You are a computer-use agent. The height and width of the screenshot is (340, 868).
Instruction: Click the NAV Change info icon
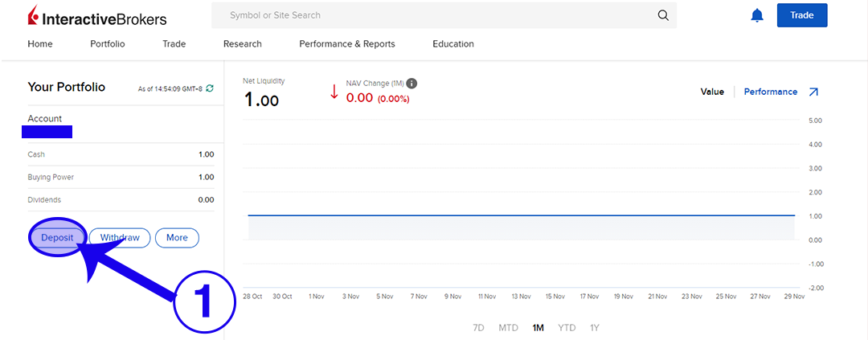(411, 84)
